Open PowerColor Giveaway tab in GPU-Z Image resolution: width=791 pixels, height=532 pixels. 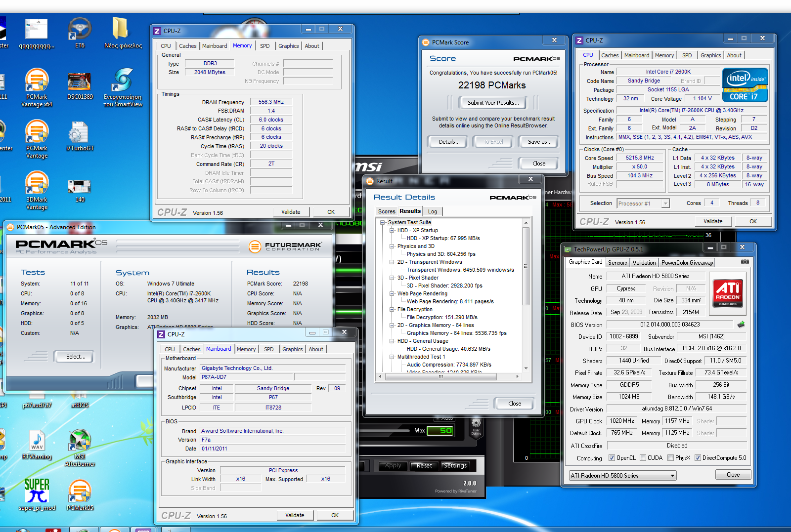687,263
